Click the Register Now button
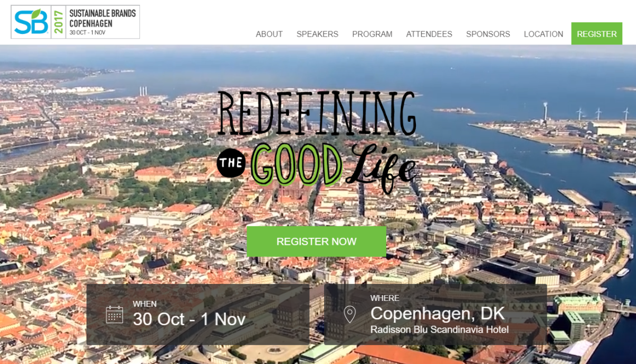 316,242
